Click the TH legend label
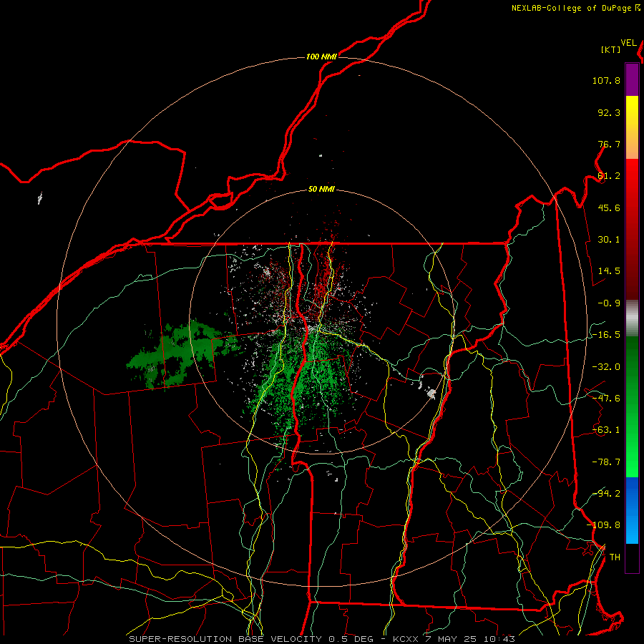 (615, 557)
